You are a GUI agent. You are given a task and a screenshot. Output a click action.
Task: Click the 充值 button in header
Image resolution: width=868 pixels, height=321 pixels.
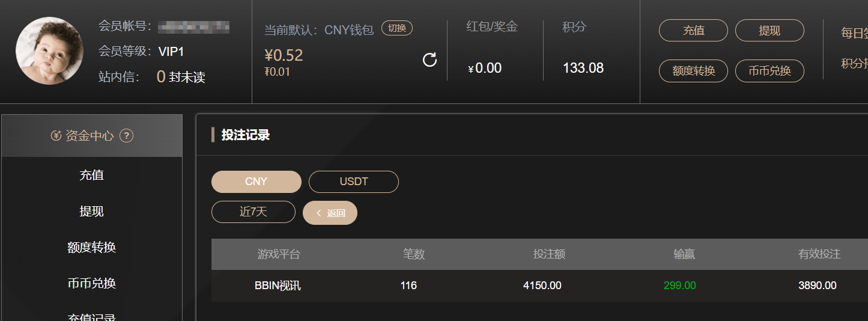point(694,31)
